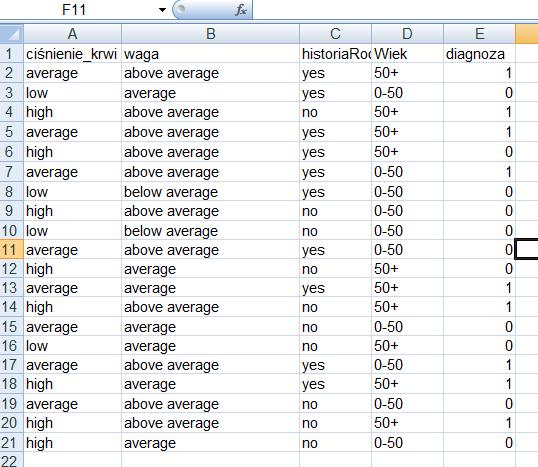Select row 1 header
Viewport: 538px width, 467px height.
[x=12, y=54]
